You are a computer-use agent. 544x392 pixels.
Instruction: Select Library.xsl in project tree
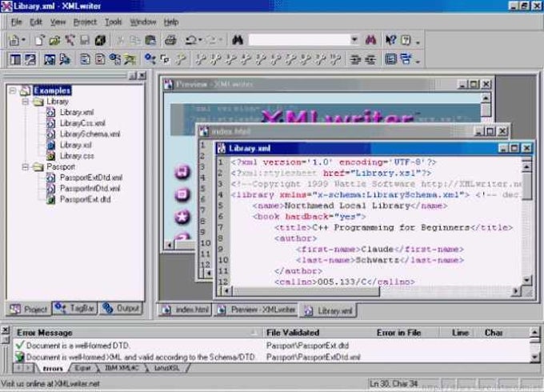(x=76, y=145)
